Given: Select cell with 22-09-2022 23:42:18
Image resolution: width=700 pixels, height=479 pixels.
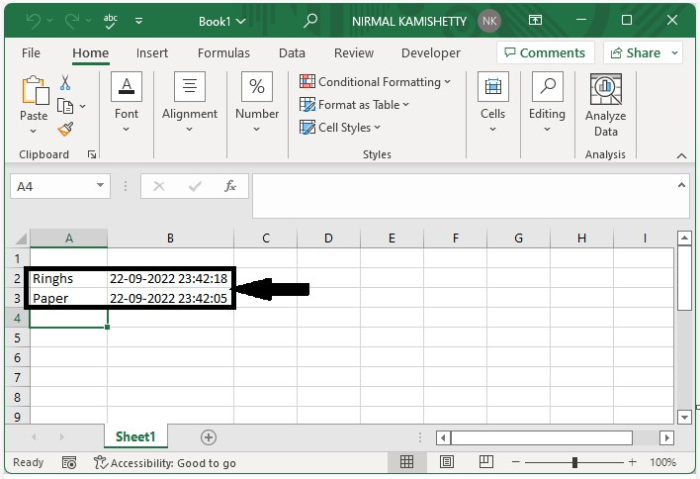Looking at the screenshot, I should [x=170, y=278].
